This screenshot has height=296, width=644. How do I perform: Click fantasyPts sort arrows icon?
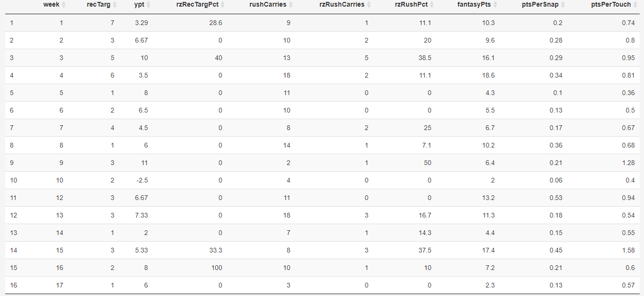pyautogui.click(x=495, y=5)
